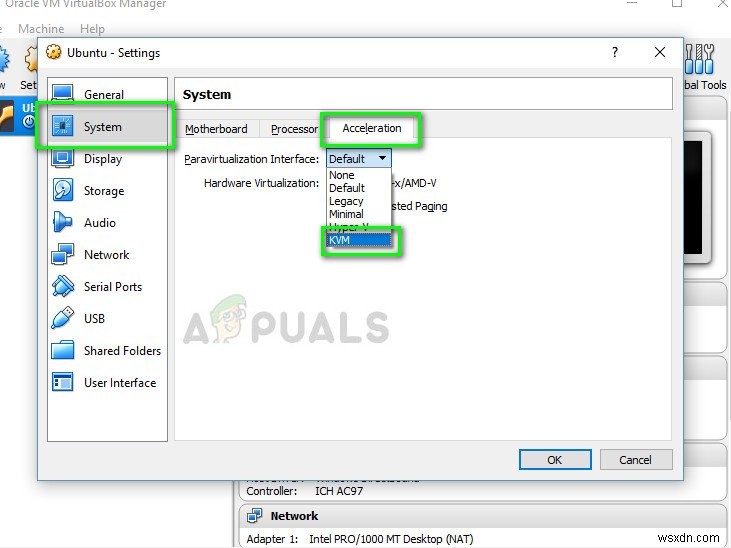Select Serial Ports label in sidebar
Viewport: 731px width, 548px height.
pos(113,287)
